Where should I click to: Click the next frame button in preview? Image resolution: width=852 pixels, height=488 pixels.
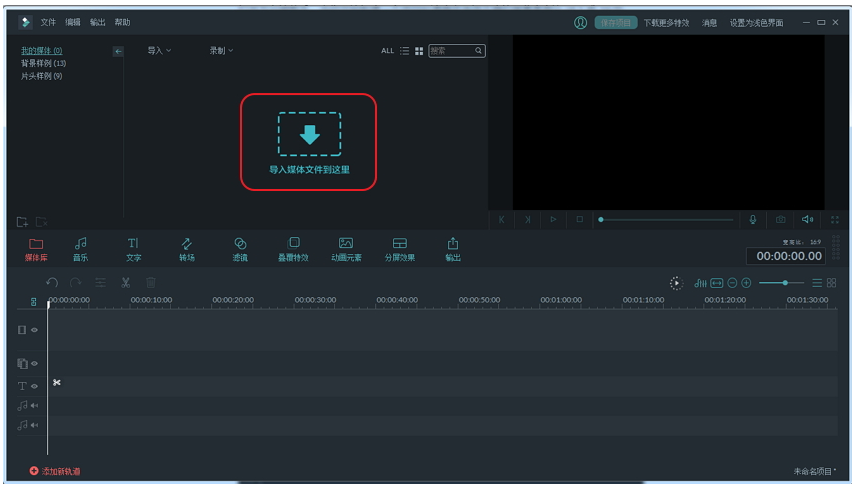tap(527, 220)
